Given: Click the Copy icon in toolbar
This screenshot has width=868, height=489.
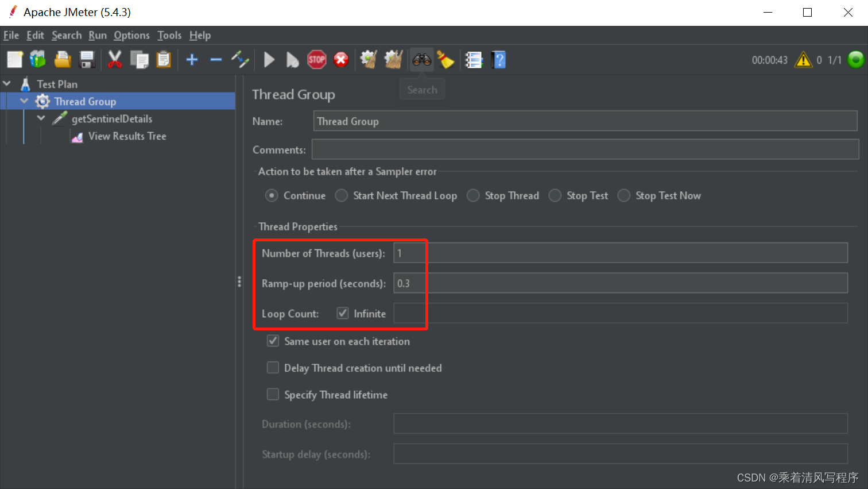Looking at the screenshot, I should pyautogui.click(x=139, y=60).
